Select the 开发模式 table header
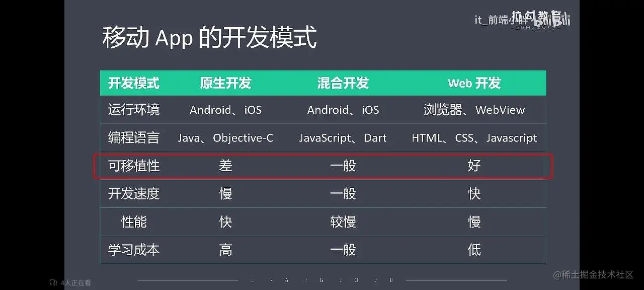The image size is (644, 290). pos(134,83)
